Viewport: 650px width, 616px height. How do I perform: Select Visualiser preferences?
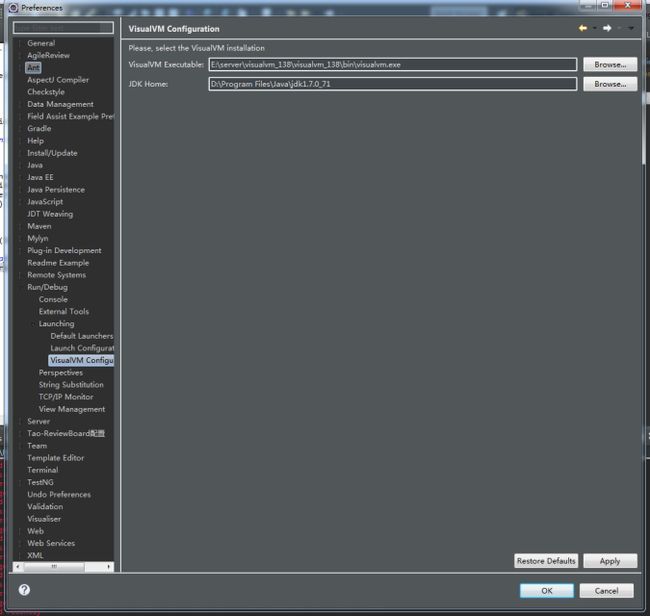pos(44,519)
